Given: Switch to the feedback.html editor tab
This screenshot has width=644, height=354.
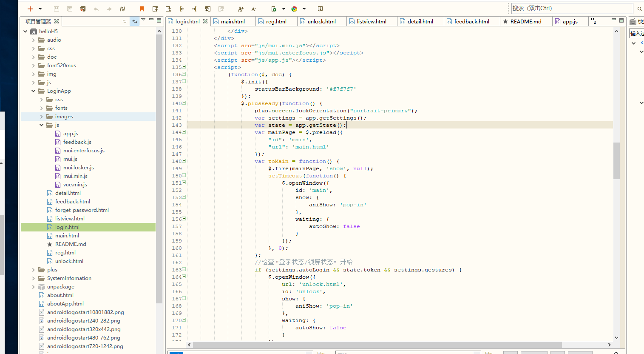Looking at the screenshot, I should pos(471,21).
